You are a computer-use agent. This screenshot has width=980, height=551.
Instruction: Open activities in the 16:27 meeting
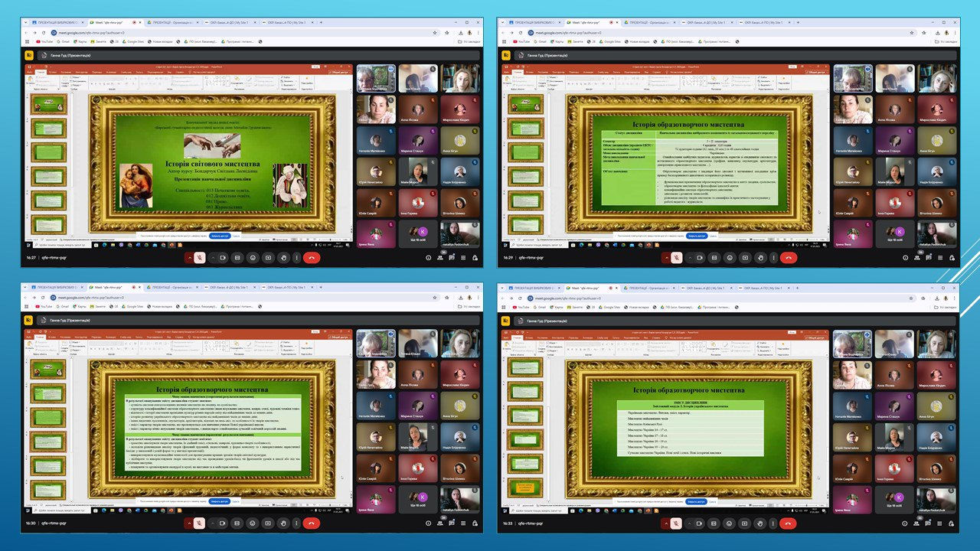tap(463, 258)
